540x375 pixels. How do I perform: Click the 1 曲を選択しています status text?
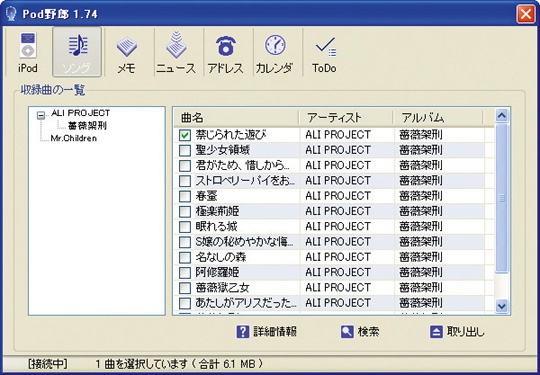click(x=142, y=364)
